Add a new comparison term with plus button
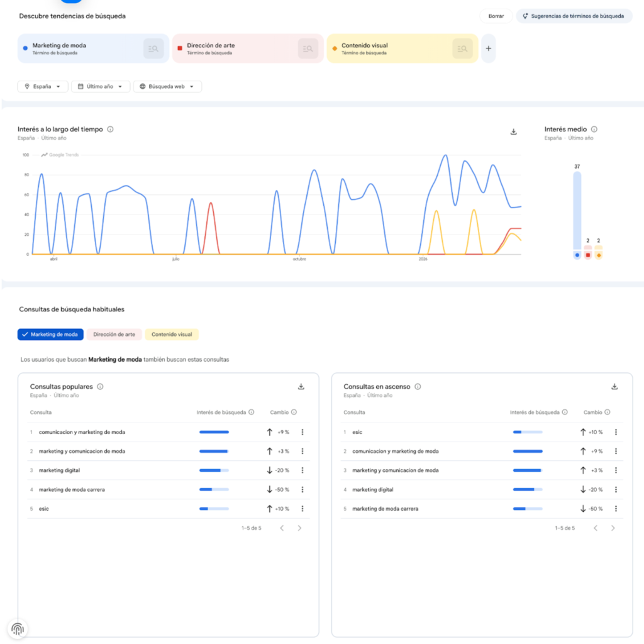Image resolution: width=644 pixels, height=644 pixels. pyautogui.click(x=489, y=48)
